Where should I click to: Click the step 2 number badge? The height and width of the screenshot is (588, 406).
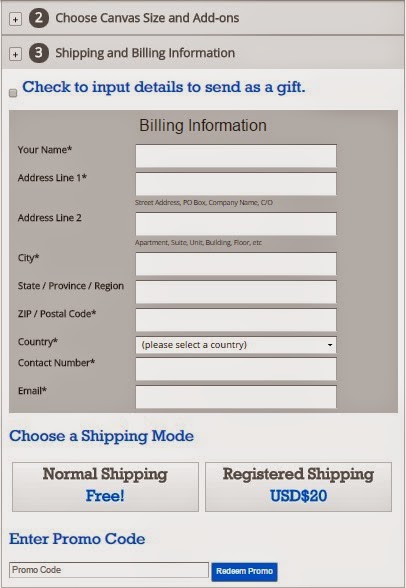pos(39,18)
